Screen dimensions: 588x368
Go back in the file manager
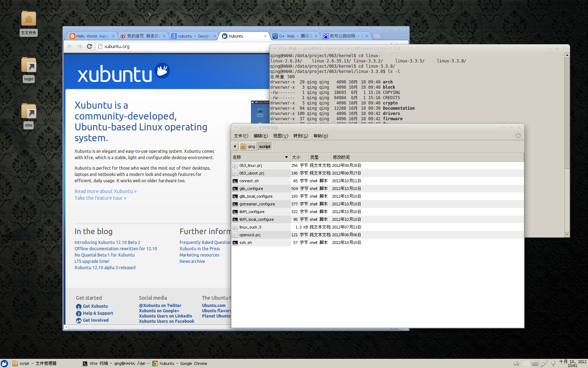(x=235, y=146)
